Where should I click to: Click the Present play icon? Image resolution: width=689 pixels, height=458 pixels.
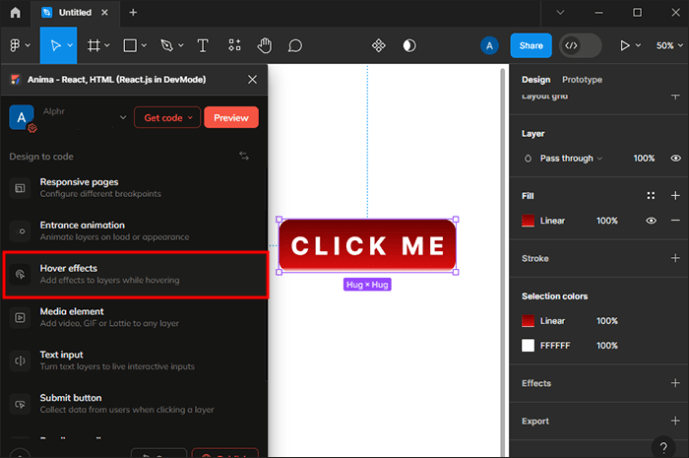coord(624,45)
